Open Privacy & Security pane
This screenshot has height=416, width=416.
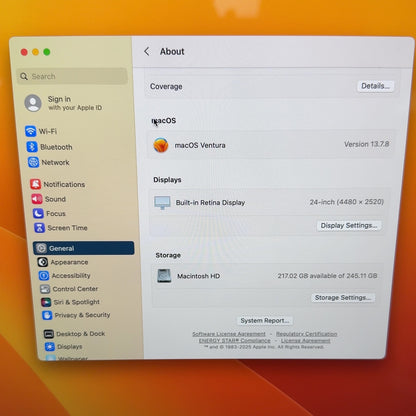coord(76,315)
